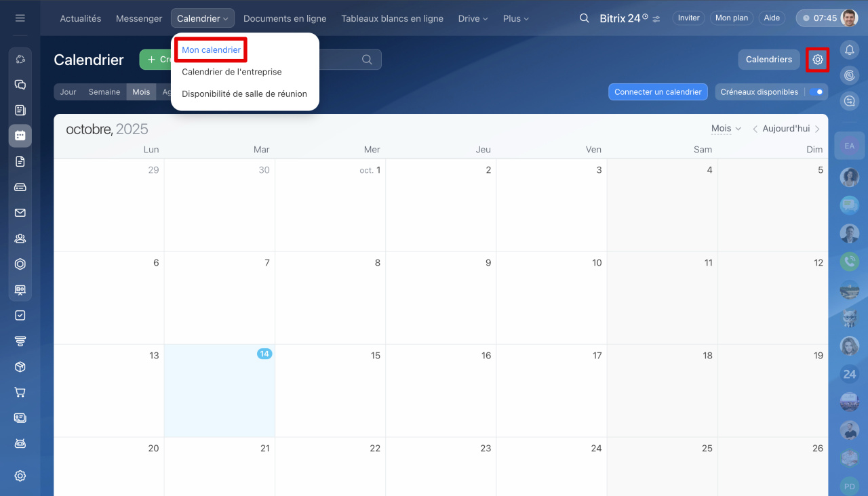The image size is (868, 496).
Task: Open the calendar settings gear icon
Action: pos(817,60)
